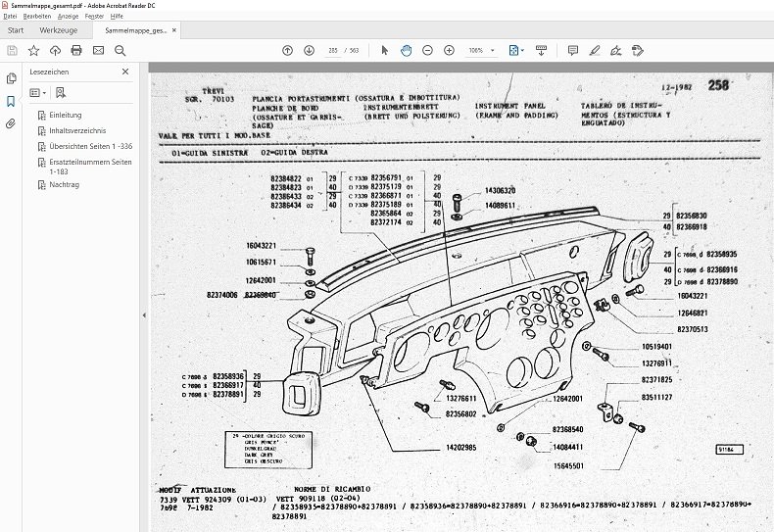
Task: Open the 100% zoom level dropdown
Action: point(482,50)
